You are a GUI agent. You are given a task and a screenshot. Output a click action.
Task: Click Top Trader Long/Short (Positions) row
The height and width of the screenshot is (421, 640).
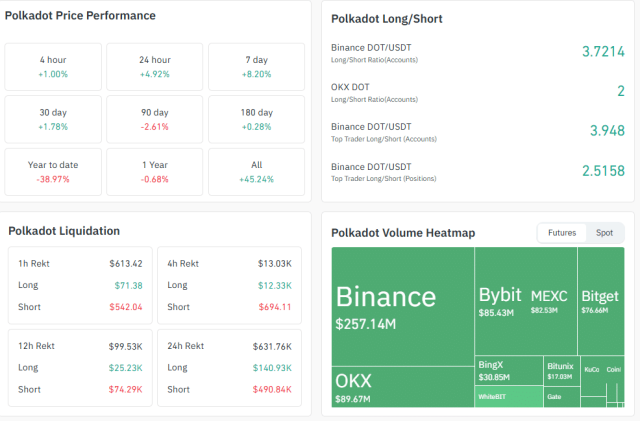pos(470,172)
